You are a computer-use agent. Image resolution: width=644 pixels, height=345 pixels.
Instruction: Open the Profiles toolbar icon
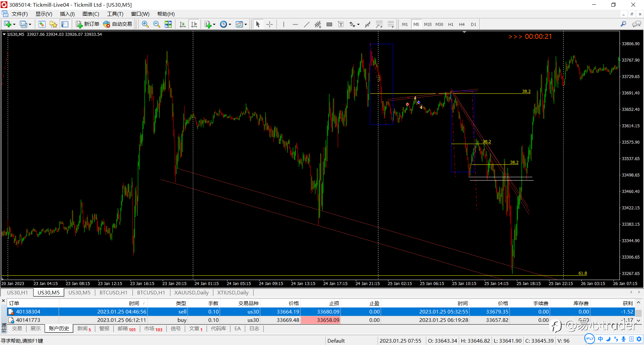tap(23, 24)
